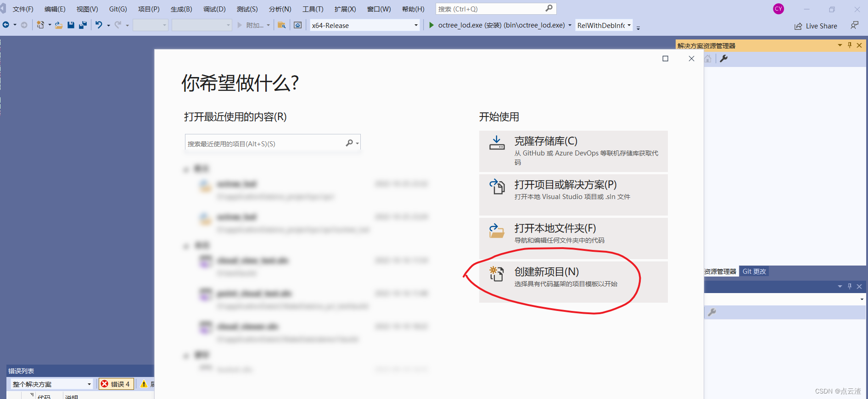Image resolution: width=868 pixels, height=399 pixels.
Task: Open the 帮助(H) menu
Action: coord(413,9)
